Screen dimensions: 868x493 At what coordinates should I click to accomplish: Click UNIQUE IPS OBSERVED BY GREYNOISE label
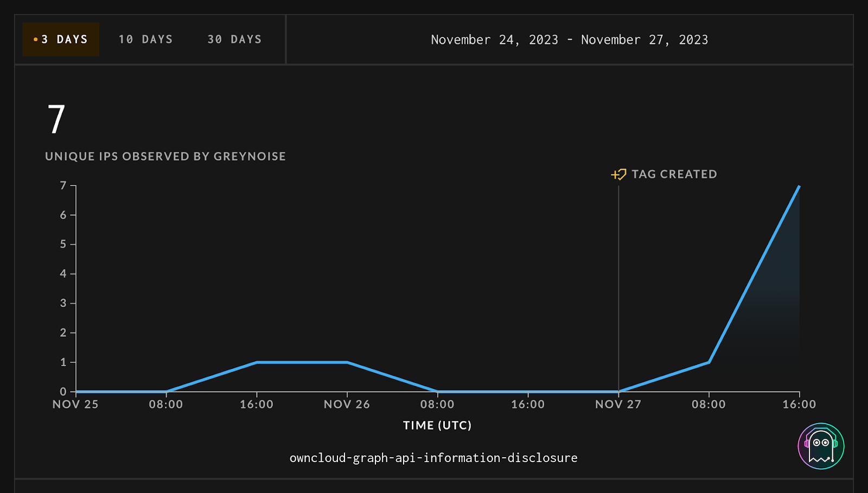165,156
